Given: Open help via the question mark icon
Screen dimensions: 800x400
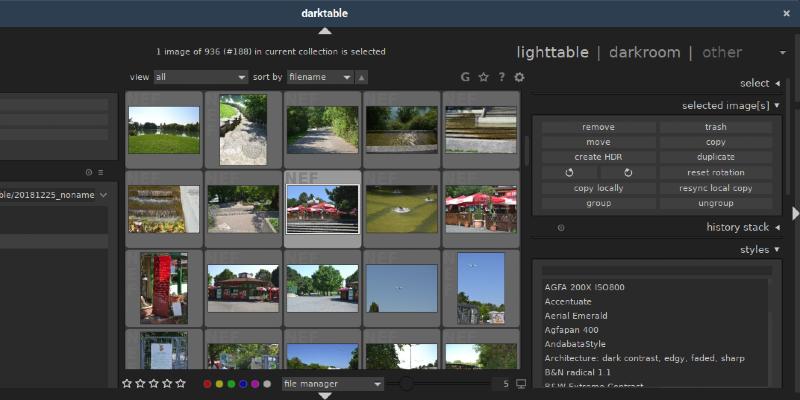Looking at the screenshot, I should tap(501, 77).
